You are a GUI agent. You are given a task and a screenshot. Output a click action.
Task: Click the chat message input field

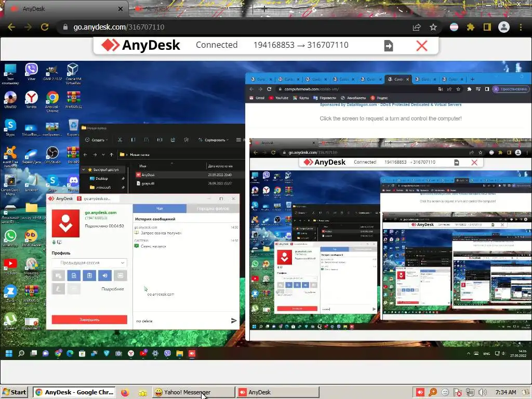(x=181, y=321)
